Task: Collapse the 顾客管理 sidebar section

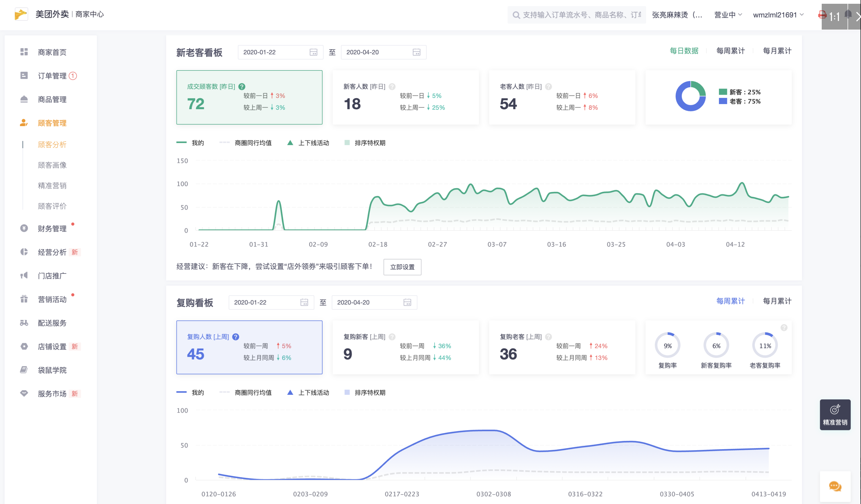Action: coord(52,123)
